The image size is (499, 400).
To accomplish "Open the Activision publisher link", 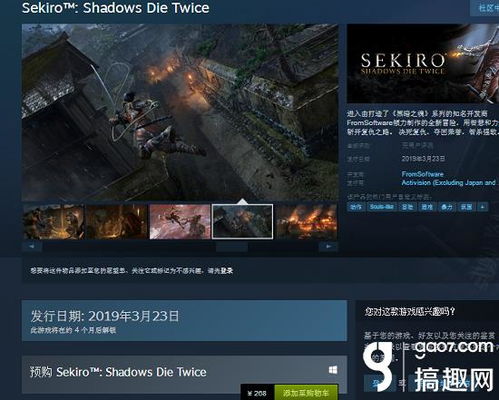I will coord(448,183).
